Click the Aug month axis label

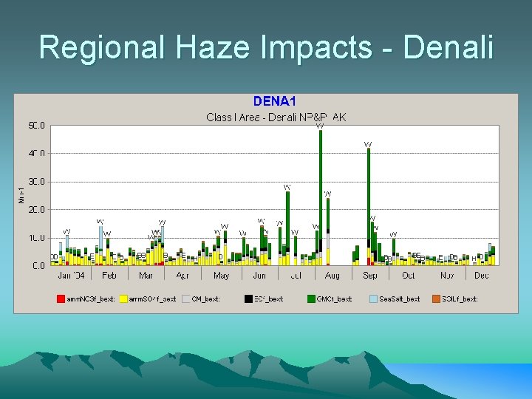coord(332,276)
